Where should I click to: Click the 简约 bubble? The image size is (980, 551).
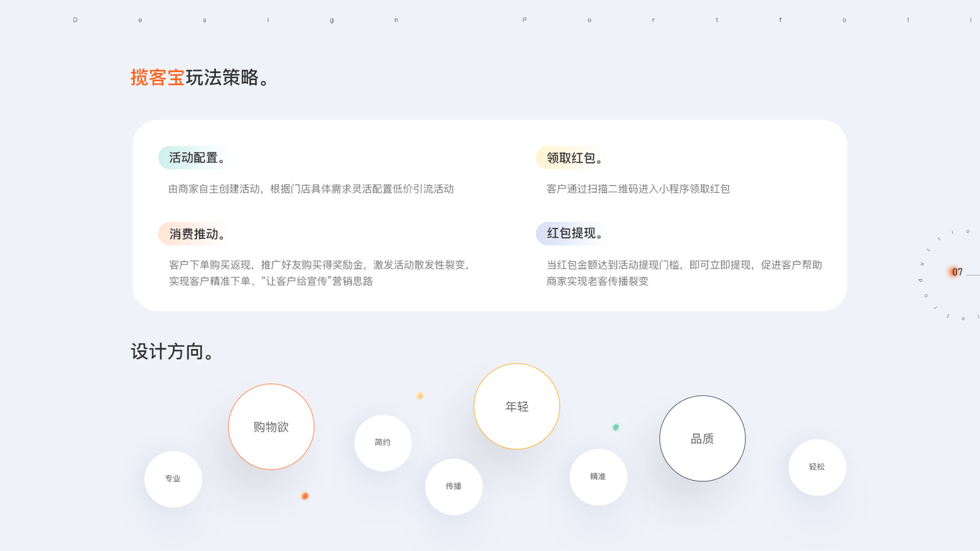pos(383,443)
